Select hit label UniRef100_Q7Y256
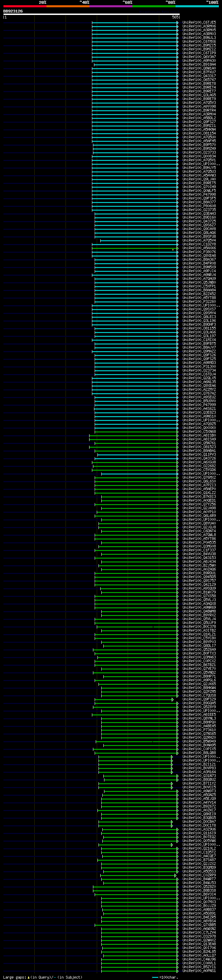Screen dimensions: 222x980 click(x=199, y=504)
